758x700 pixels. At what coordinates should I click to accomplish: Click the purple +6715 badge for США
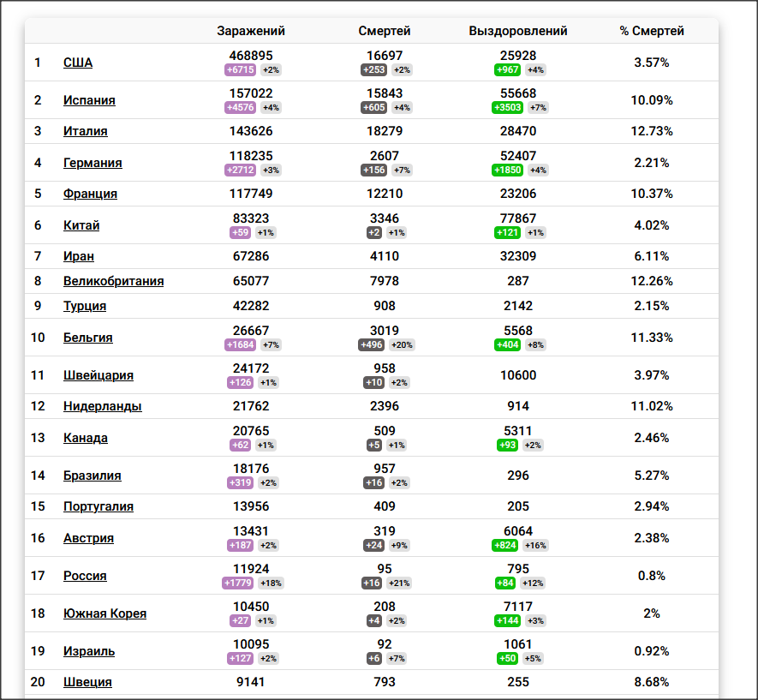(241, 69)
